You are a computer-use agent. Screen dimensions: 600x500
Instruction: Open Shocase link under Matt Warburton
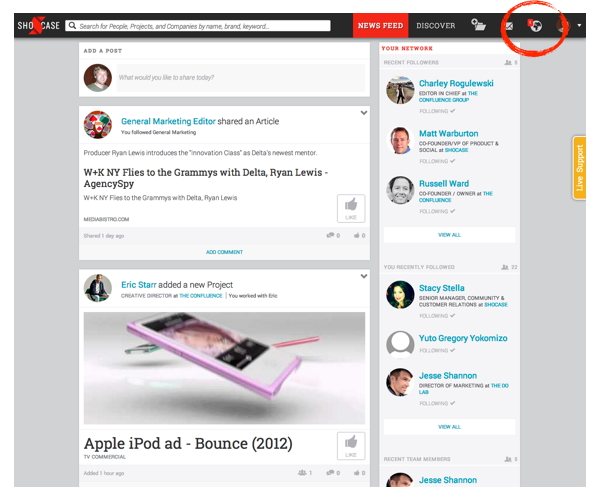click(x=457, y=150)
